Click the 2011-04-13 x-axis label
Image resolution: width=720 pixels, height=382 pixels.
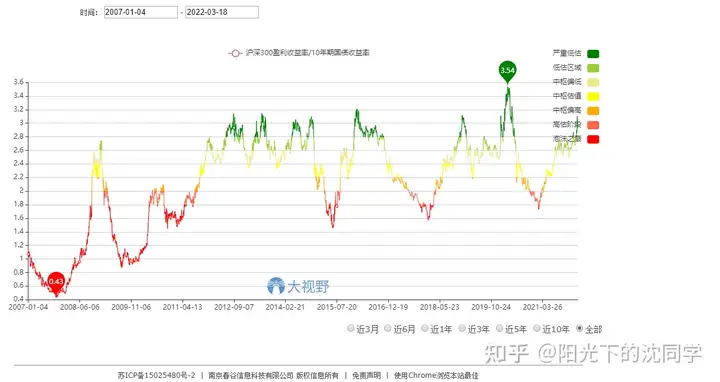pyautogui.click(x=182, y=307)
